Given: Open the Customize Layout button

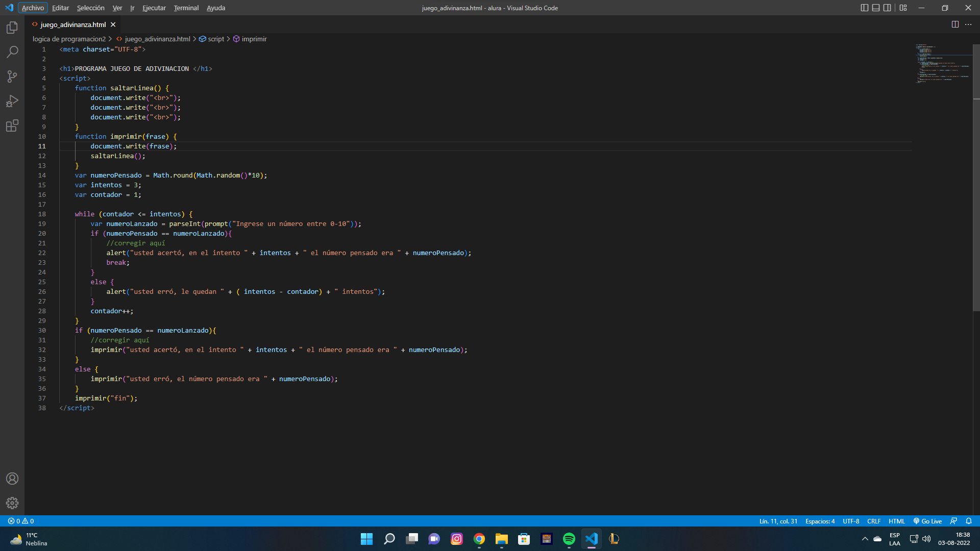Looking at the screenshot, I should [903, 8].
